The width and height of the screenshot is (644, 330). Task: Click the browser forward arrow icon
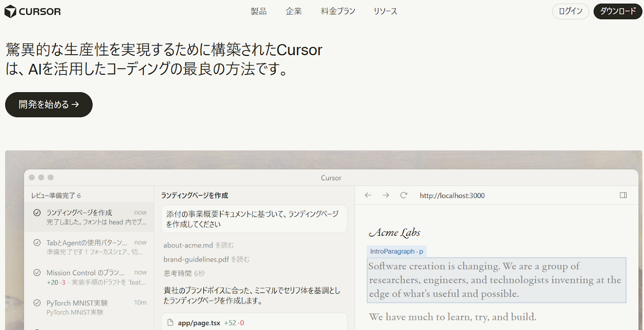click(386, 195)
